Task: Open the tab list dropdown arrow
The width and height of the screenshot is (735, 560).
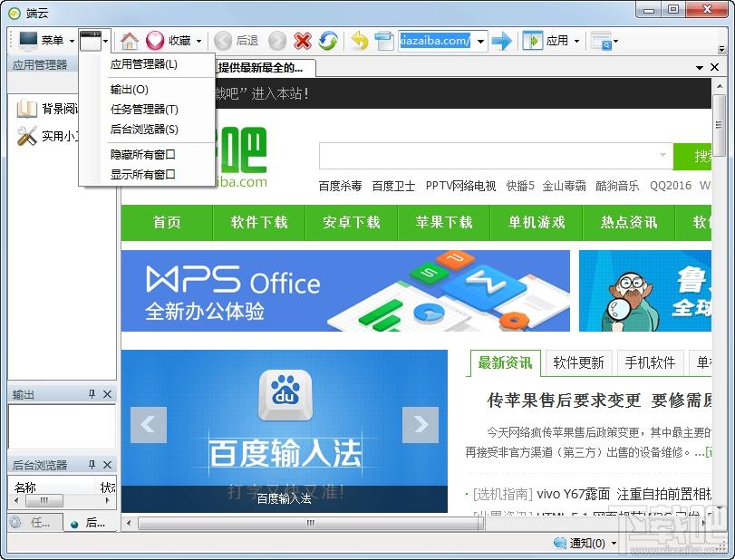Action: (x=700, y=67)
